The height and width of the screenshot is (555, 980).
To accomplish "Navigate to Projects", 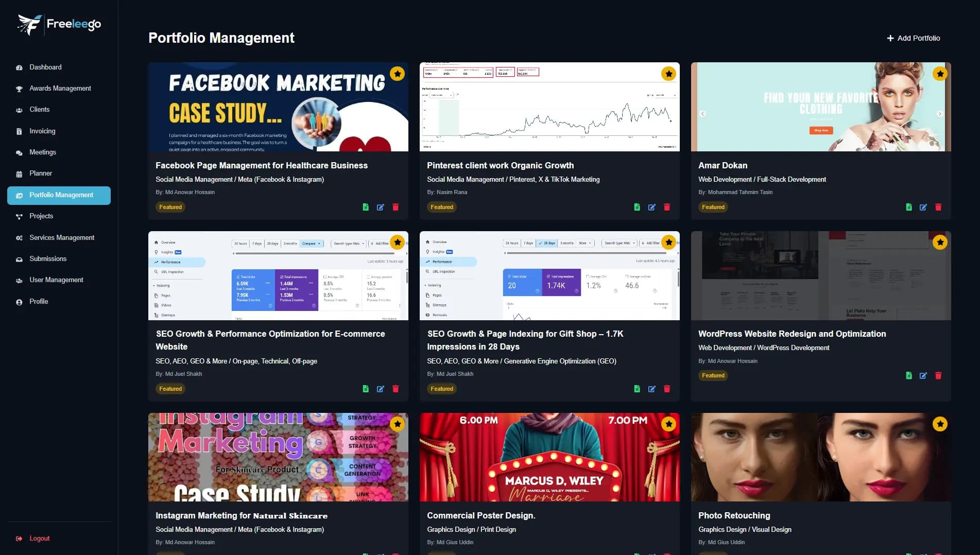I will (59, 216).
